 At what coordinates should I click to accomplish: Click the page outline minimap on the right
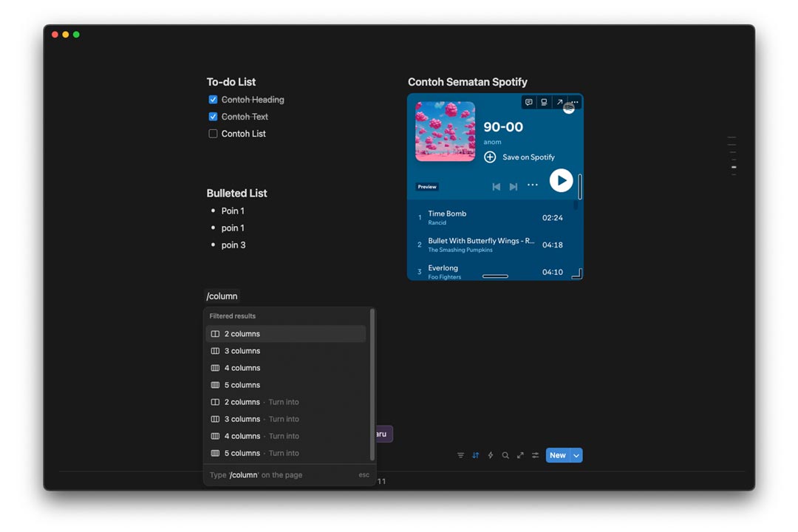(733, 156)
